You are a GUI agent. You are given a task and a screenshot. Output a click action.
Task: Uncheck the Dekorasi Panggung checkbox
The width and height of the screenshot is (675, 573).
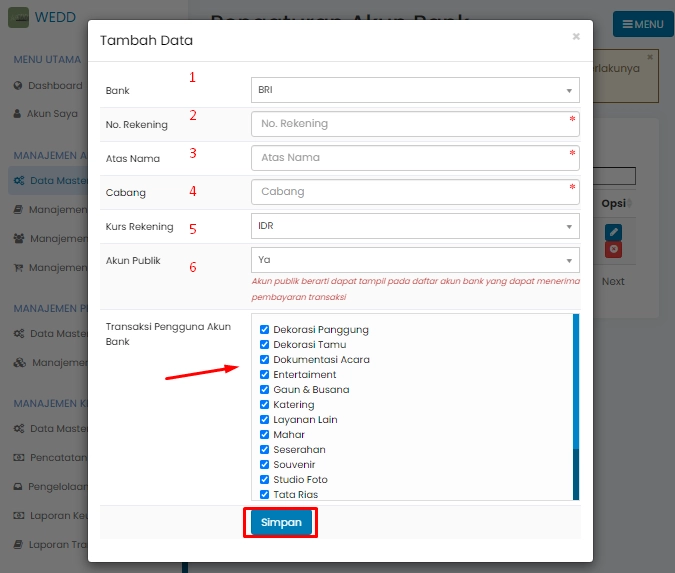coord(264,329)
